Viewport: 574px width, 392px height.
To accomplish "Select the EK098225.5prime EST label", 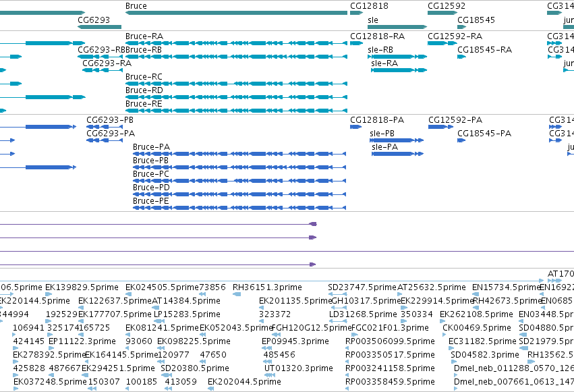I will coord(194,341).
